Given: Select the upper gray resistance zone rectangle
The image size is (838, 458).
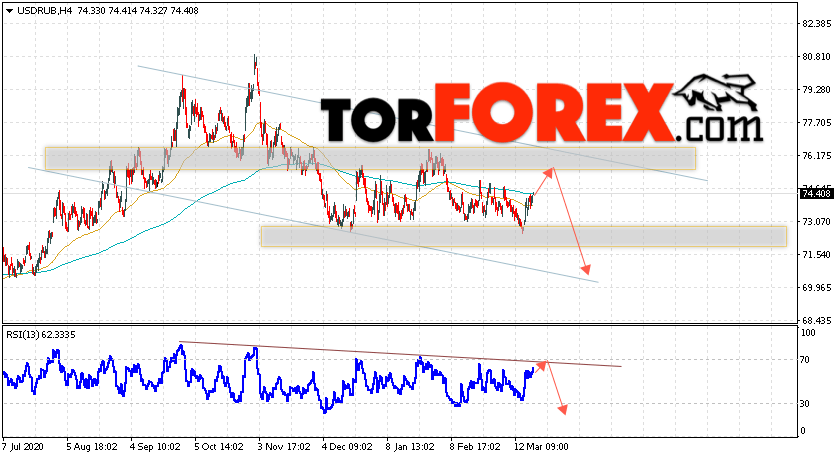Looking at the screenshot, I should point(370,159).
